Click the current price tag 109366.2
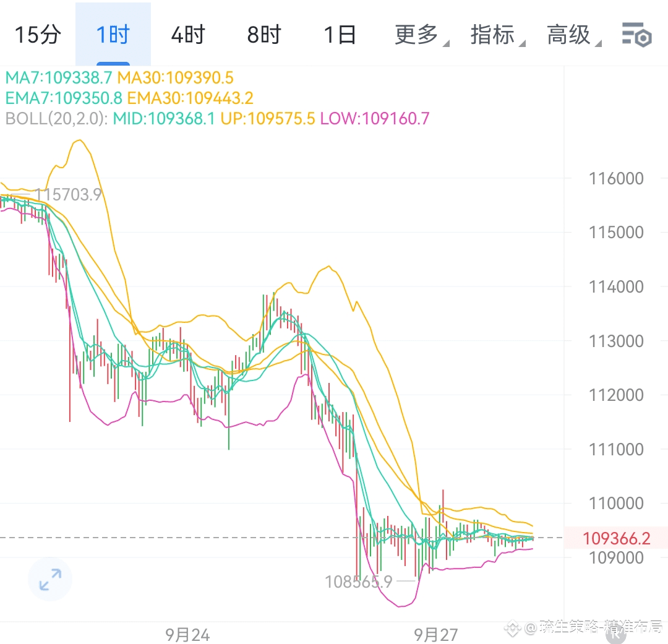The width and height of the screenshot is (668, 644). point(616,538)
